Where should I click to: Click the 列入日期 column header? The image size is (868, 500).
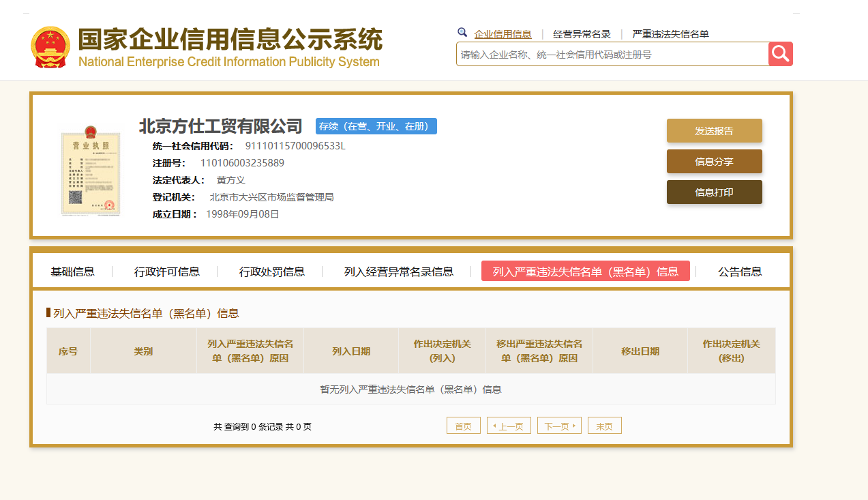pos(351,351)
